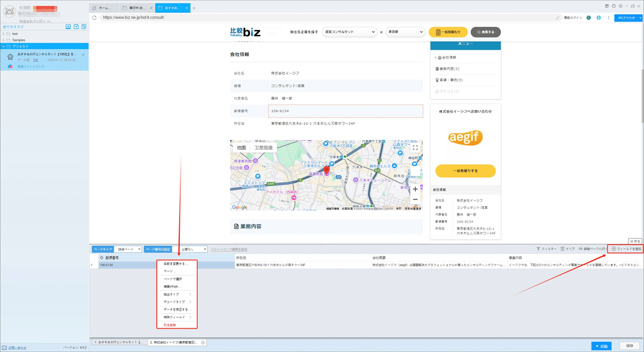
Task: Expand the デコードタイプ submenu
Action: [177, 302]
